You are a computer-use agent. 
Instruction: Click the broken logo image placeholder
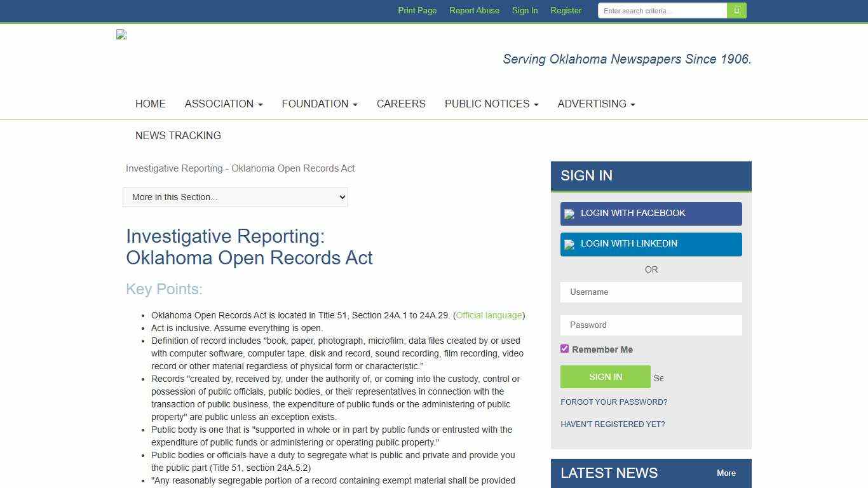tap(121, 35)
